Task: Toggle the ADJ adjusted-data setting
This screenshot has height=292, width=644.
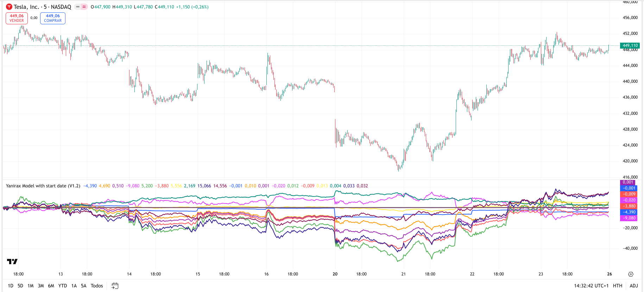Action: 633,286
